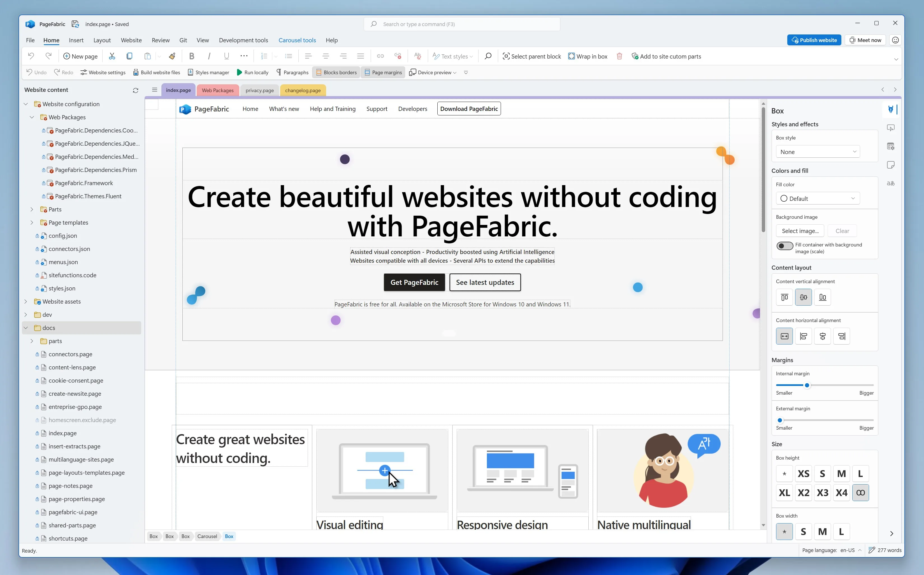The image size is (924, 575).
Task: Align content vertically to bottom
Action: click(822, 297)
